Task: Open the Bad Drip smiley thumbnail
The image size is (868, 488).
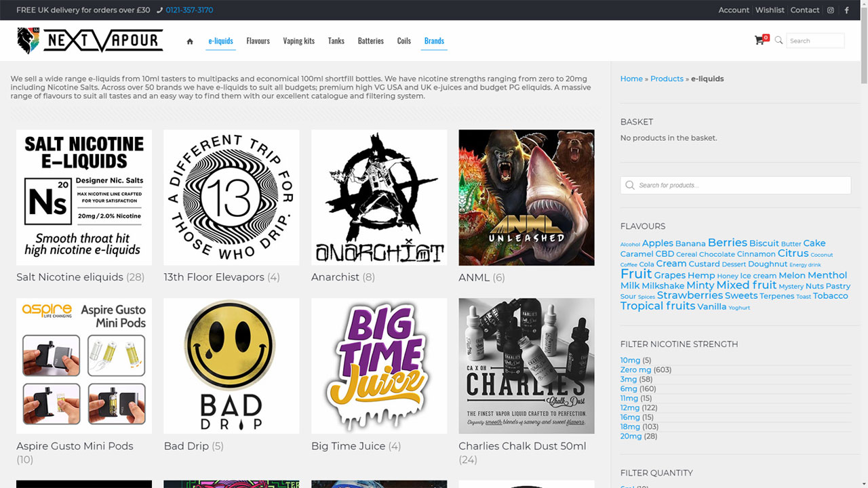Action: coord(231,366)
